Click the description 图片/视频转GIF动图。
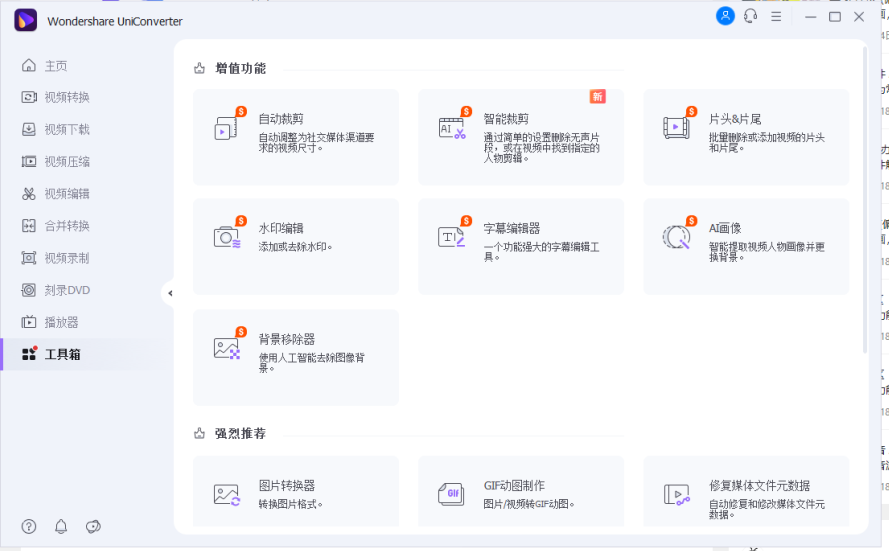 [529, 505]
